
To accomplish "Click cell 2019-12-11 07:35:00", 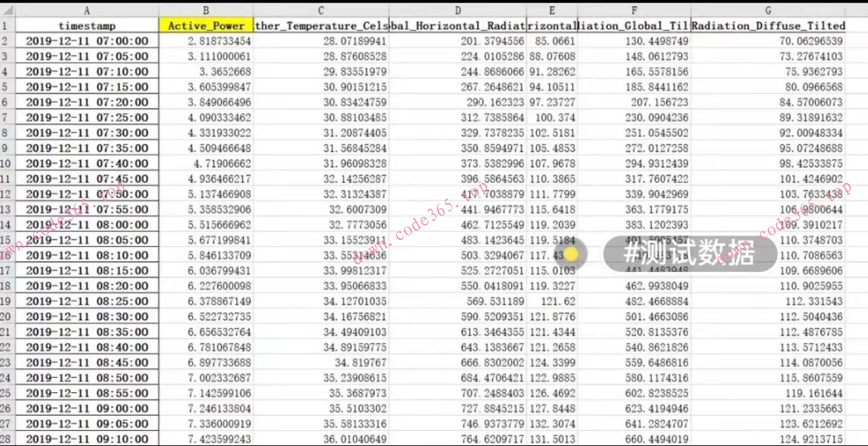I will [87, 148].
